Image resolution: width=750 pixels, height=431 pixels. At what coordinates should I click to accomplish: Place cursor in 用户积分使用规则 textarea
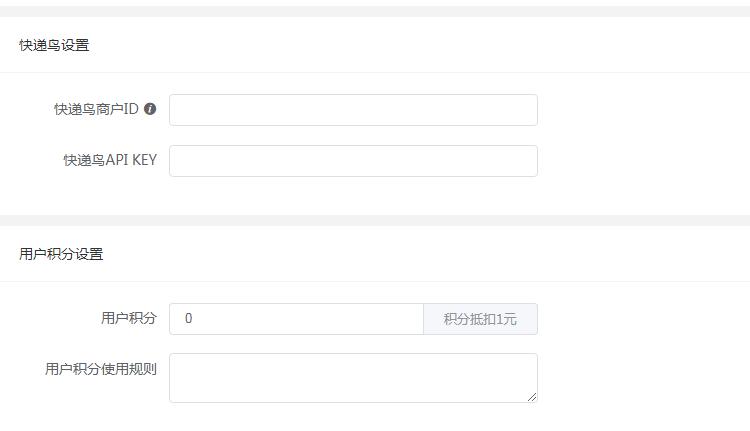(353, 378)
